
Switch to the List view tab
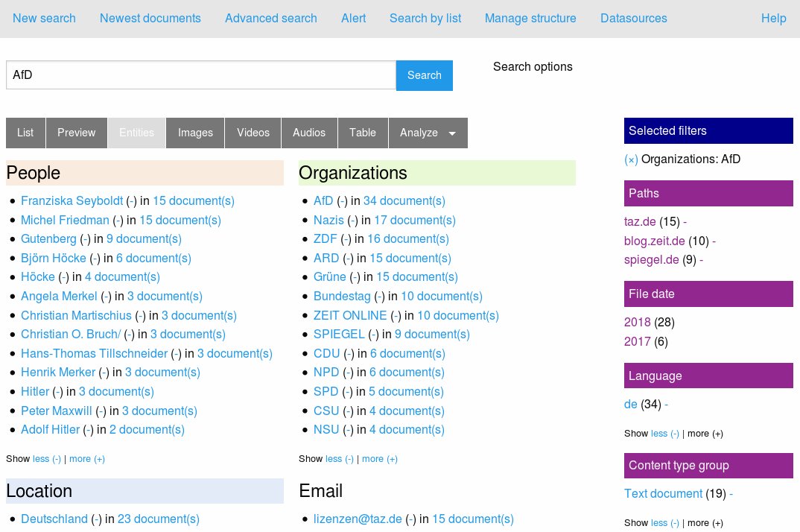click(25, 133)
